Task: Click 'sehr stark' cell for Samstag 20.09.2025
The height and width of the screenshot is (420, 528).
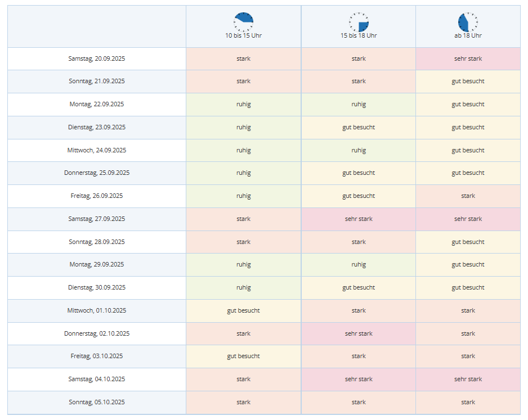Action: (x=468, y=58)
